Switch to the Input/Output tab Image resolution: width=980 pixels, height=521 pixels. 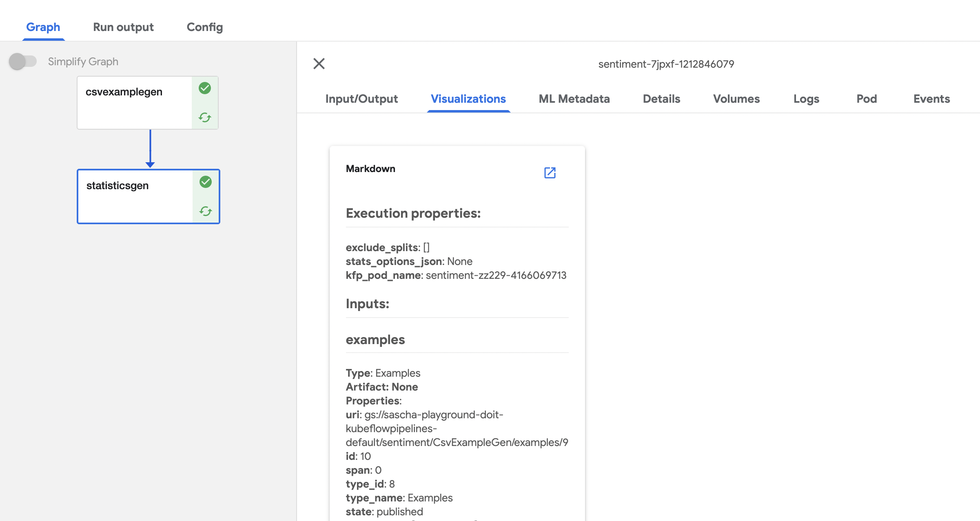(361, 99)
